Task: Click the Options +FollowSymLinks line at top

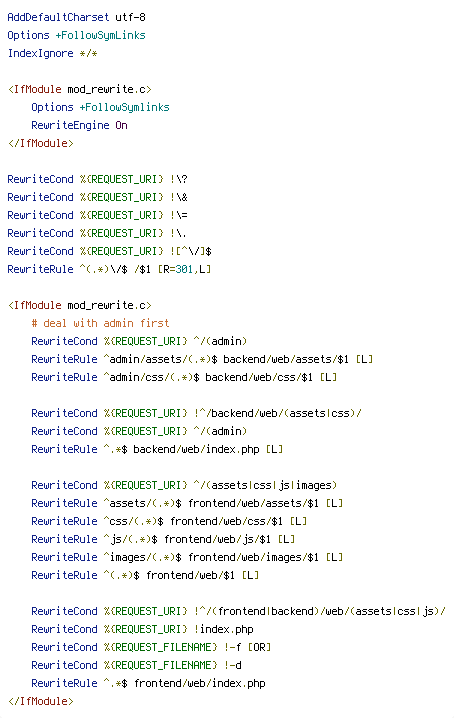Action: click(77, 35)
